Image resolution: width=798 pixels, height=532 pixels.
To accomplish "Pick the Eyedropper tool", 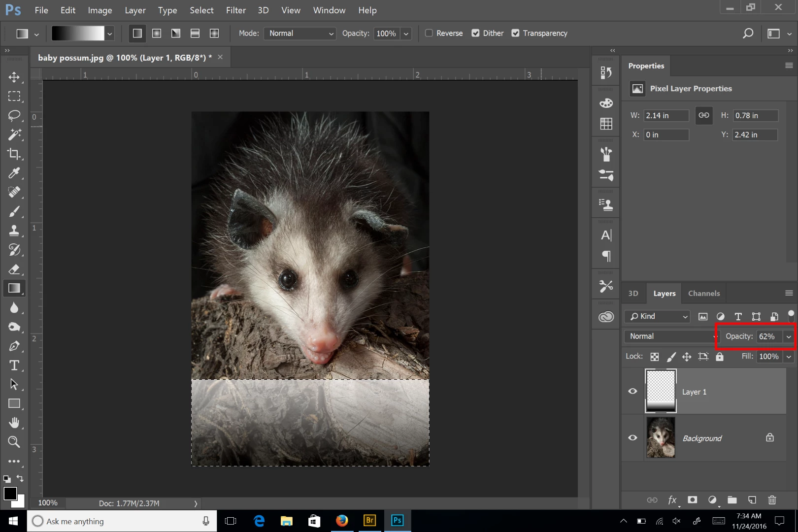I will pyautogui.click(x=14, y=173).
